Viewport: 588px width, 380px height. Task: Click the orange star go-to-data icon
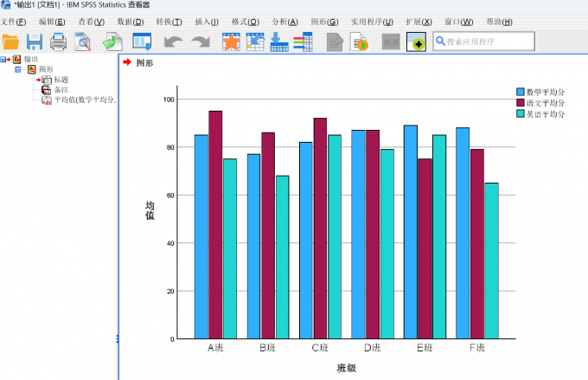tap(231, 42)
